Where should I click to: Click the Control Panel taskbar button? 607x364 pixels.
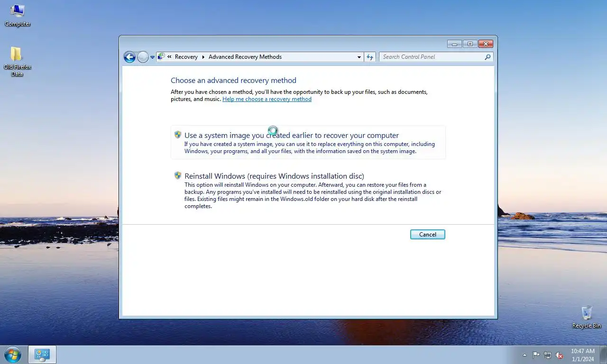coord(42,355)
